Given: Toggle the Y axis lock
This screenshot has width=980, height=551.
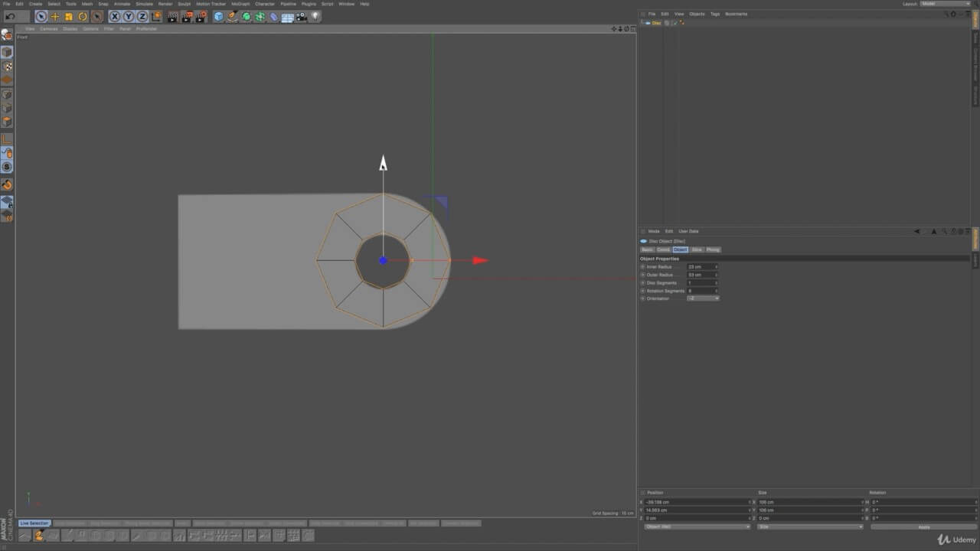Looking at the screenshot, I should click(x=129, y=16).
